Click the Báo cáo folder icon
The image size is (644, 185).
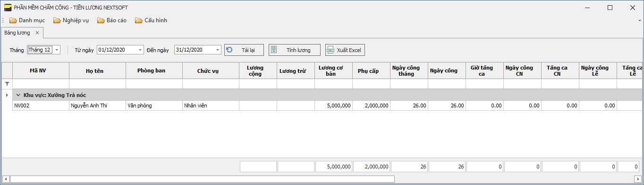pos(101,20)
